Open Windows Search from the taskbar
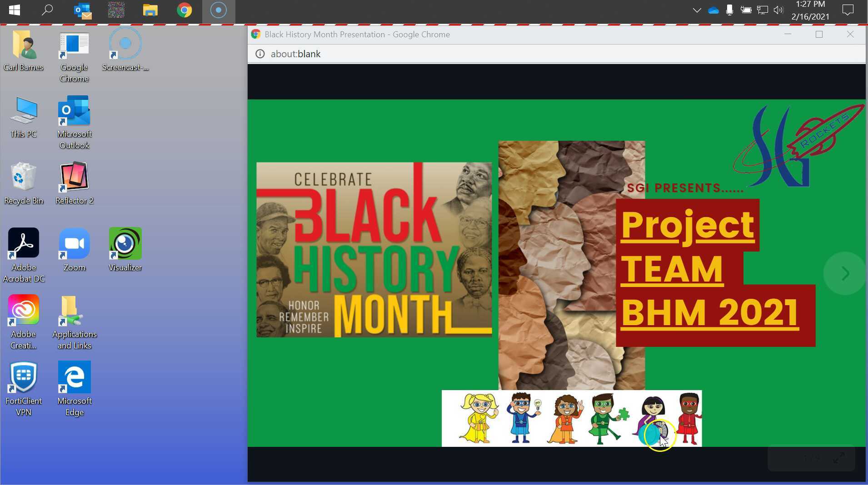This screenshot has width=868, height=485. 47,10
